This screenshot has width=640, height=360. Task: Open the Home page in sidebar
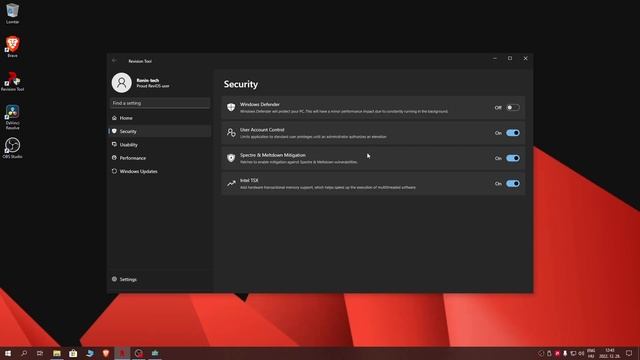click(x=160, y=118)
